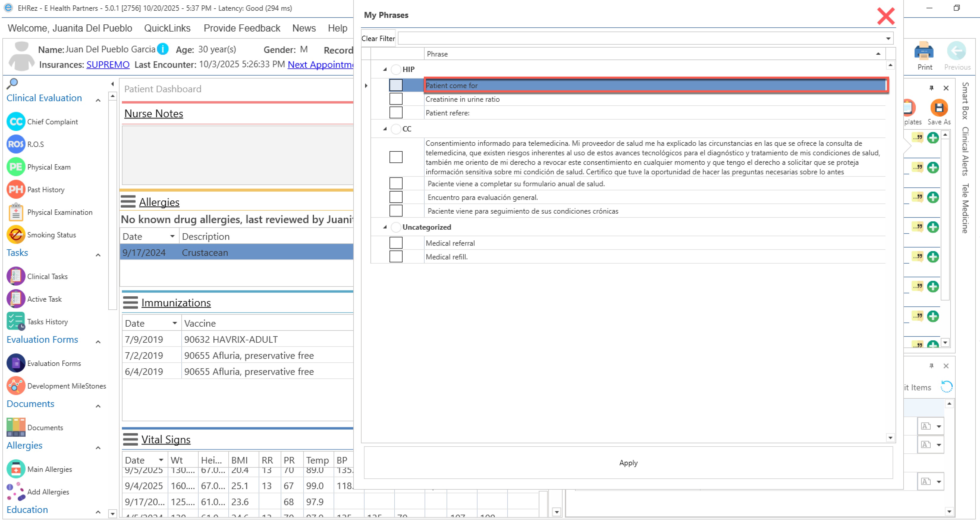Open Physical Exam from sidebar

click(15, 167)
